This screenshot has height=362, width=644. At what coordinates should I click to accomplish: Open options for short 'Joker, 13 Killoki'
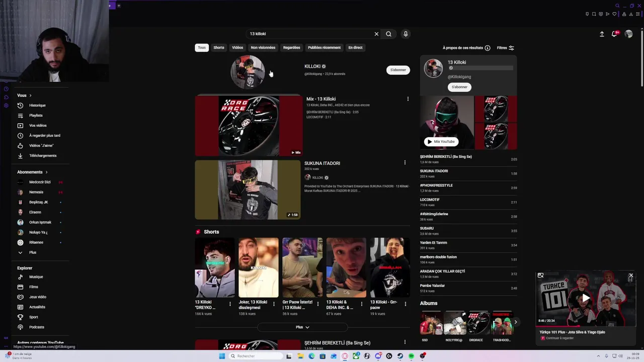(x=274, y=304)
